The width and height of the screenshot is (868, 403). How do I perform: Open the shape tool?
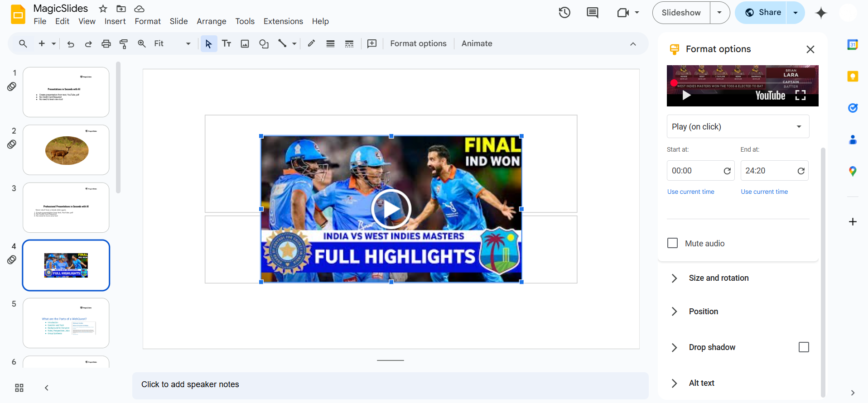264,44
